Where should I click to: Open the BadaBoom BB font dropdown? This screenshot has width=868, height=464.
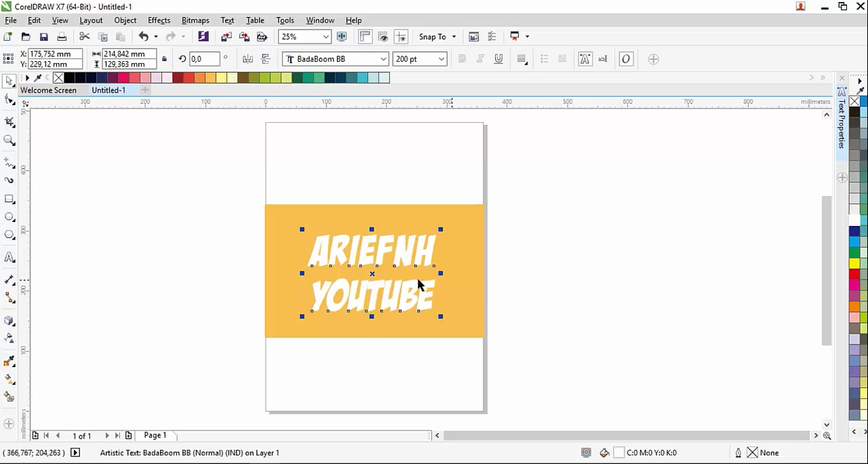click(383, 59)
